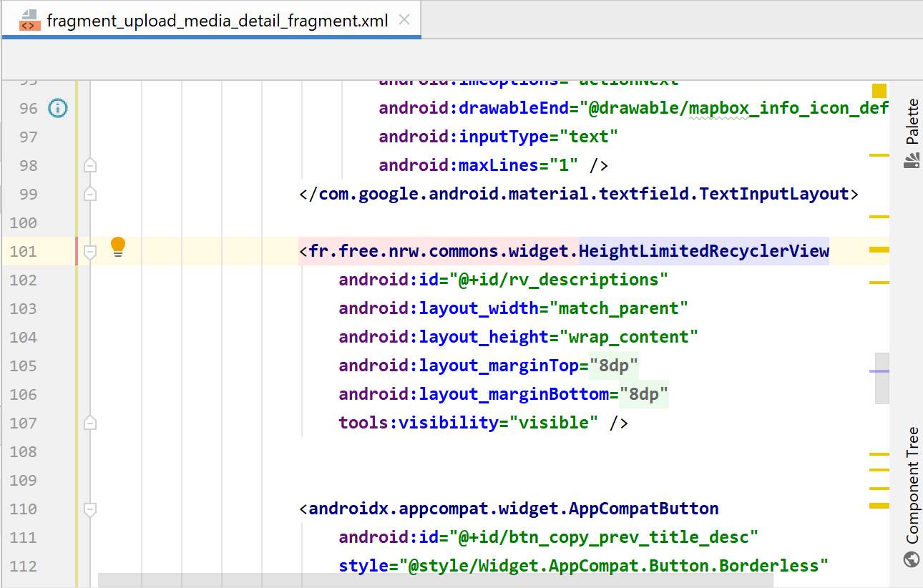Click line number 101 in the gutter
Viewport: 923px width, 588px height.
[x=24, y=251]
